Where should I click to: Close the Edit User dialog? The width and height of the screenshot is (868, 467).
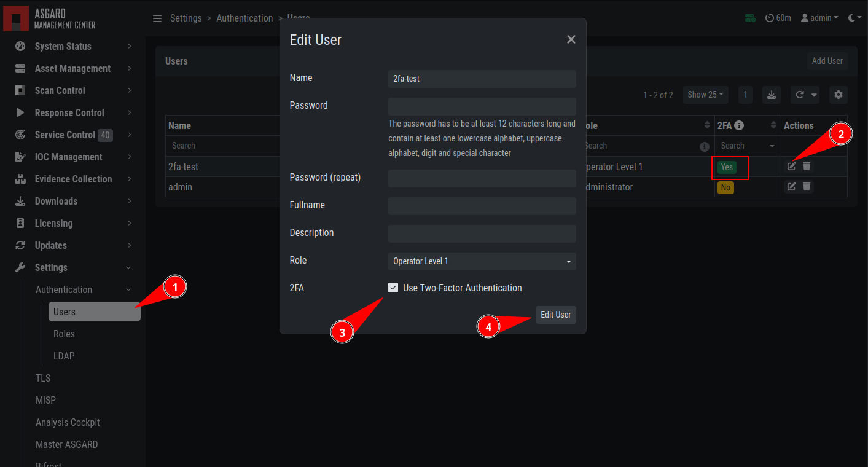click(x=571, y=39)
